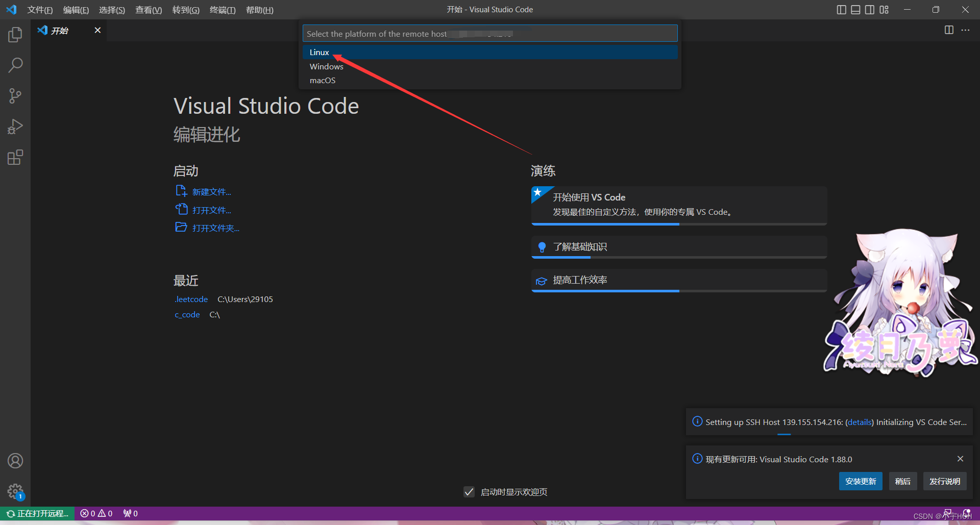Viewport: 980px width, 525px height.
Task: Open the 了解基础知识 walkthrough
Action: click(x=679, y=247)
